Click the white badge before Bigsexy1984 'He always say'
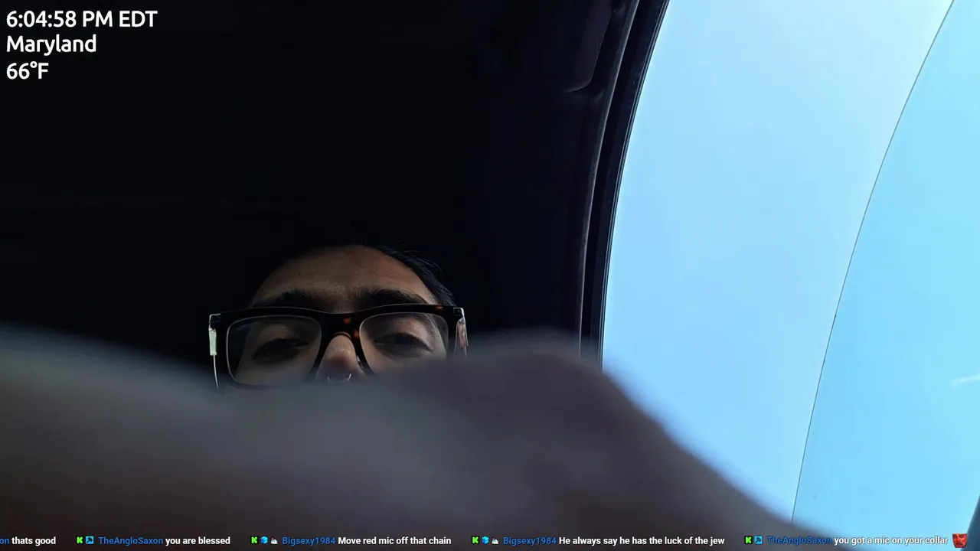Viewport: 980px width, 551px height. (495, 540)
